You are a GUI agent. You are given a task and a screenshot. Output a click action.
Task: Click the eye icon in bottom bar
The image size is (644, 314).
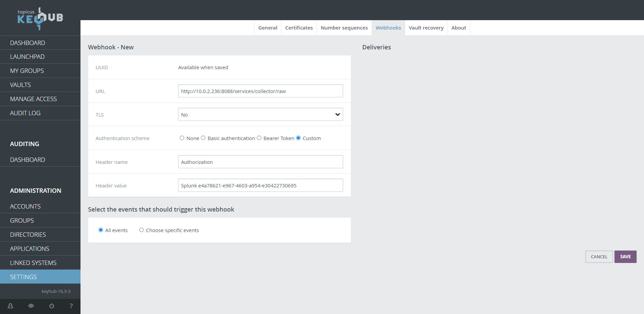coord(31,306)
